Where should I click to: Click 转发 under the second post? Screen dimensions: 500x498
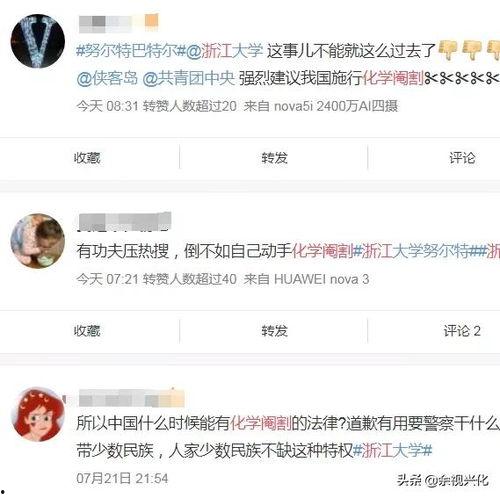click(274, 331)
